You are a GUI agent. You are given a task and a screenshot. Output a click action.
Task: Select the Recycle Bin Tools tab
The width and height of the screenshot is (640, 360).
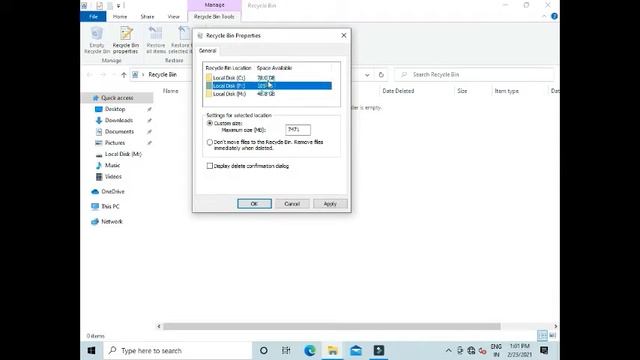(x=214, y=17)
